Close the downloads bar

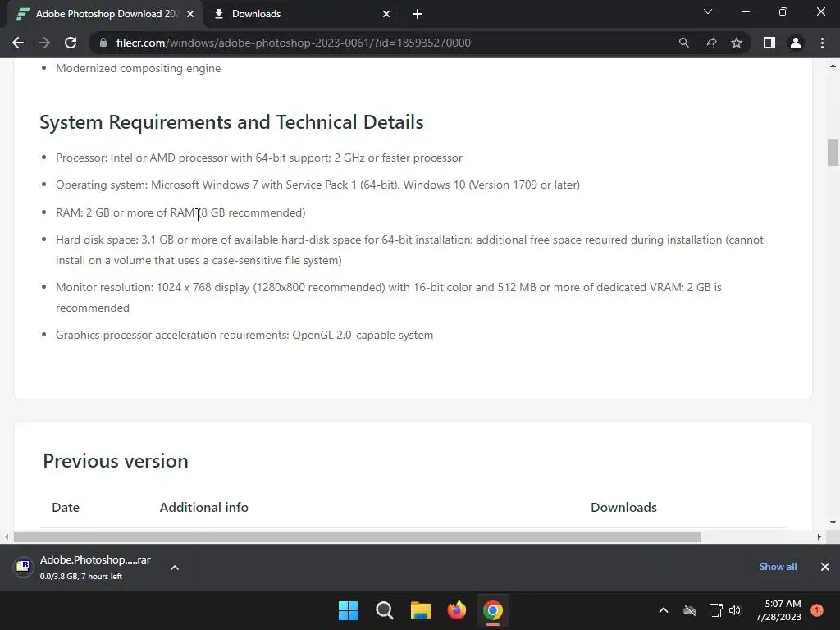825,567
